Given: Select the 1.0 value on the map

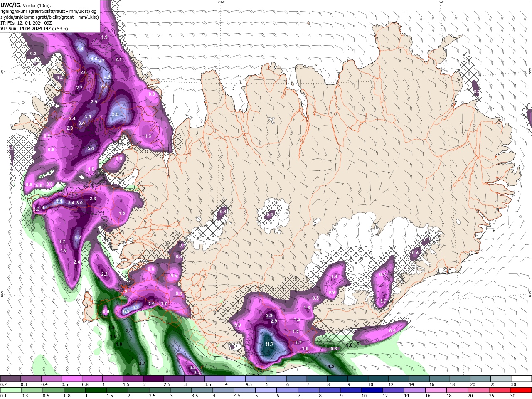Looking at the screenshot, I should [91, 169].
